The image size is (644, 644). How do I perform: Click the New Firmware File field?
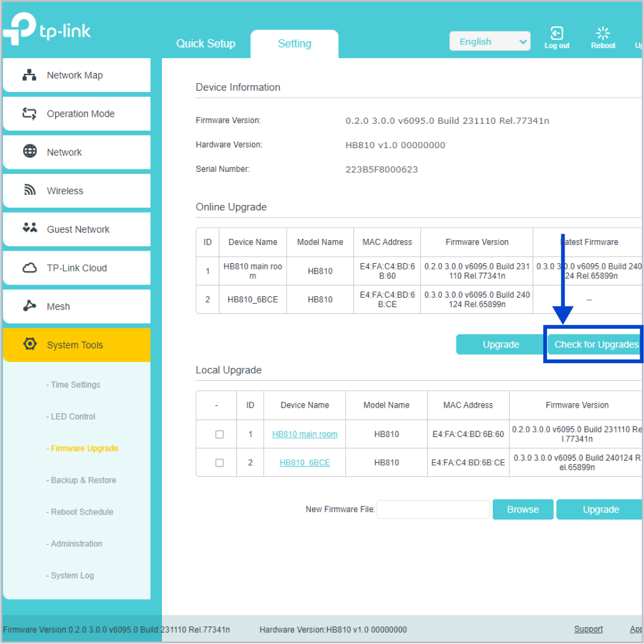(x=433, y=510)
